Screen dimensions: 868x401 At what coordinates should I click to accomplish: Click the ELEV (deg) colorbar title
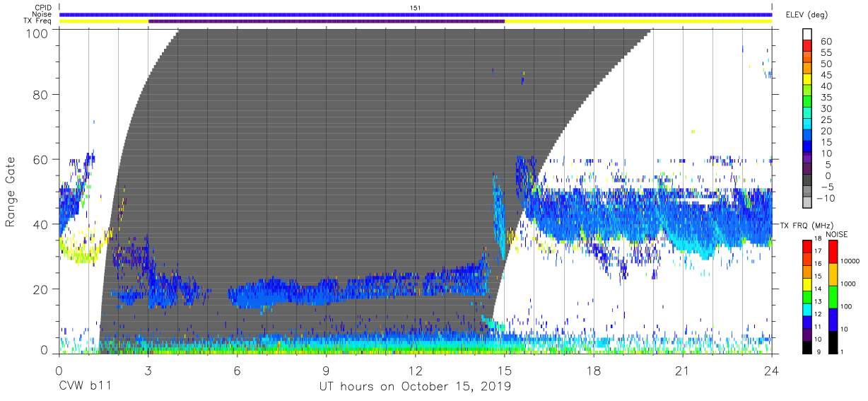805,16
